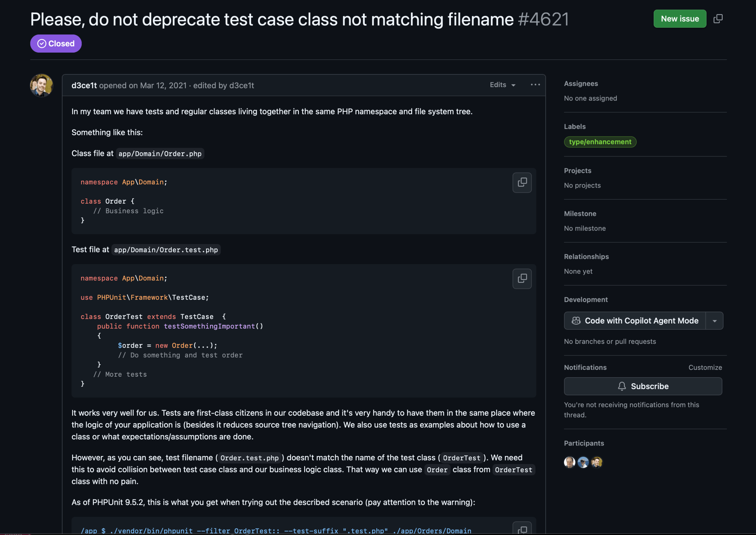The height and width of the screenshot is (535, 756).
Task: Click 'No projects' text
Action: 582,186
